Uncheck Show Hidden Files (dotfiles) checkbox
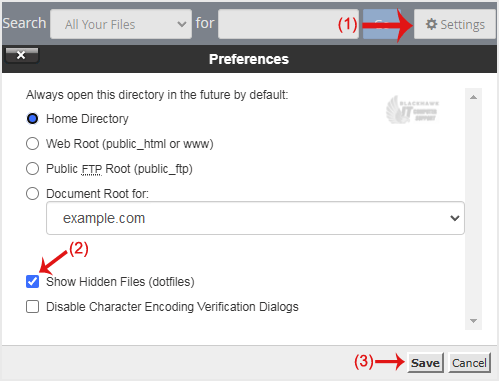499x381 pixels. click(32, 282)
